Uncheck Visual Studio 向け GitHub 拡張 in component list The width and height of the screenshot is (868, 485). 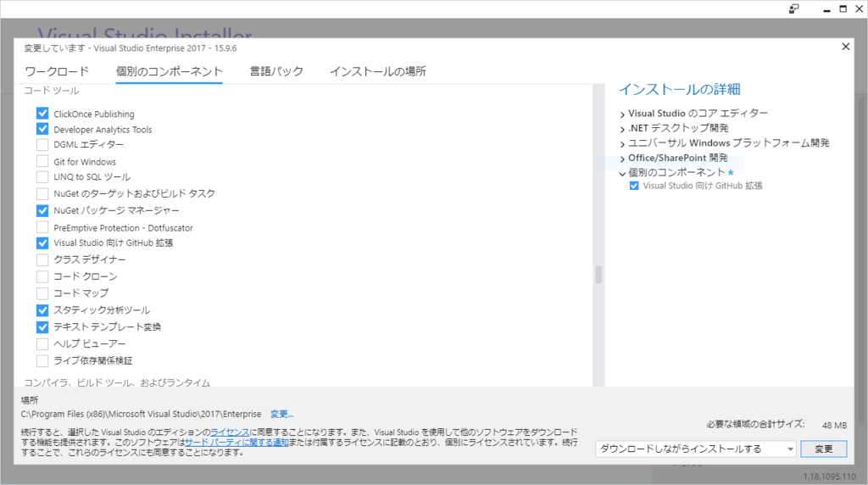(x=42, y=243)
